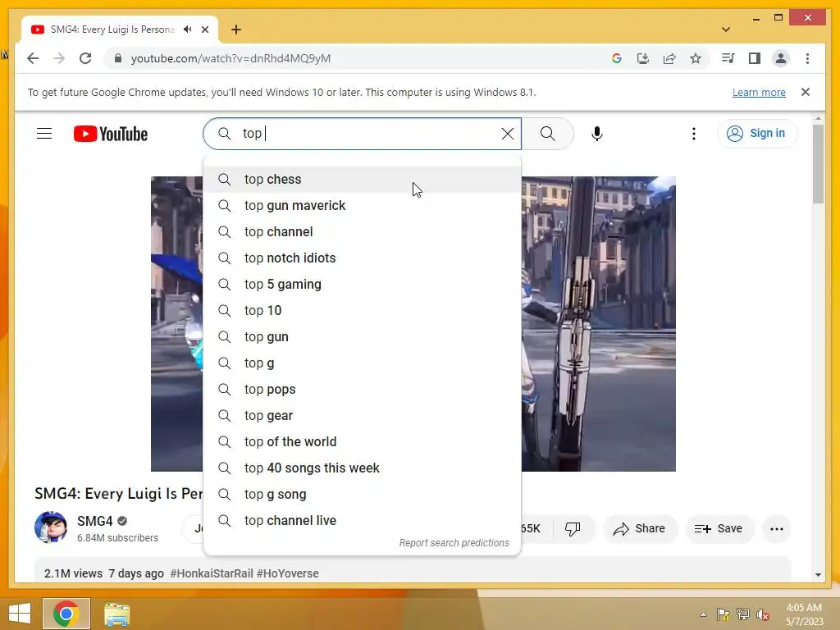This screenshot has width=840, height=630.
Task: Pick "top channel live" suggestion
Action: [362, 521]
